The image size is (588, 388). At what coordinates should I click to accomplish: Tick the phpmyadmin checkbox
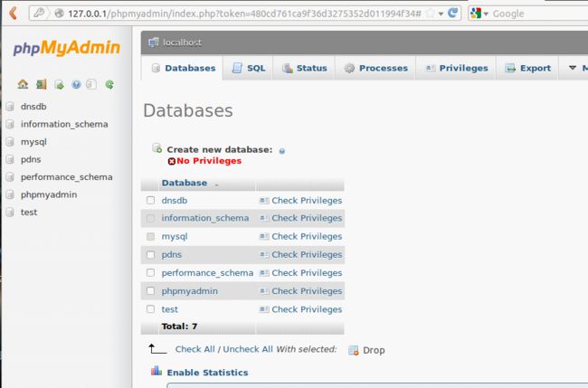(151, 291)
